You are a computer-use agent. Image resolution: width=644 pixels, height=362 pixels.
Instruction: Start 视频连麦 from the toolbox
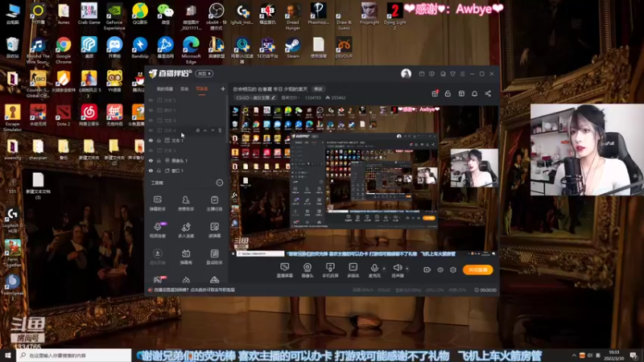[x=157, y=230]
